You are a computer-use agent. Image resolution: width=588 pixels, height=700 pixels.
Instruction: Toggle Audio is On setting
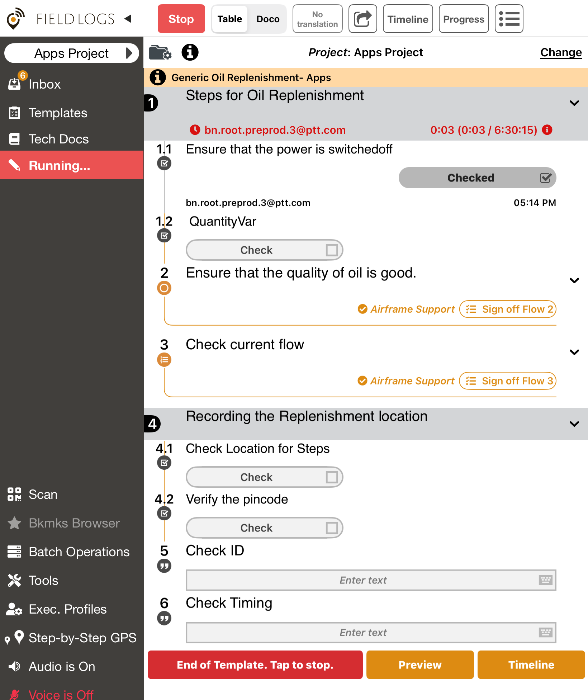tap(62, 667)
